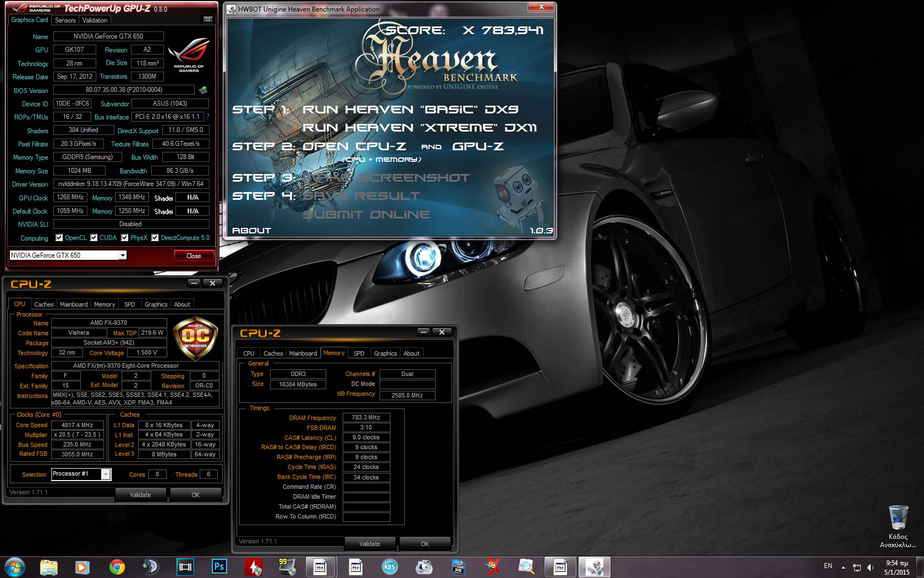
Task: Click the network tray icon
Action: click(x=857, y=567)
